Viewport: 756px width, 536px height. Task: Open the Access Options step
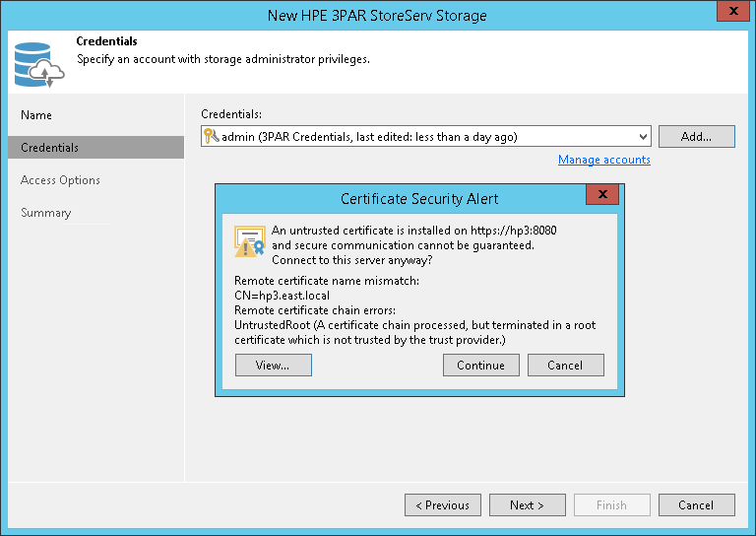(x=60, y=180)
